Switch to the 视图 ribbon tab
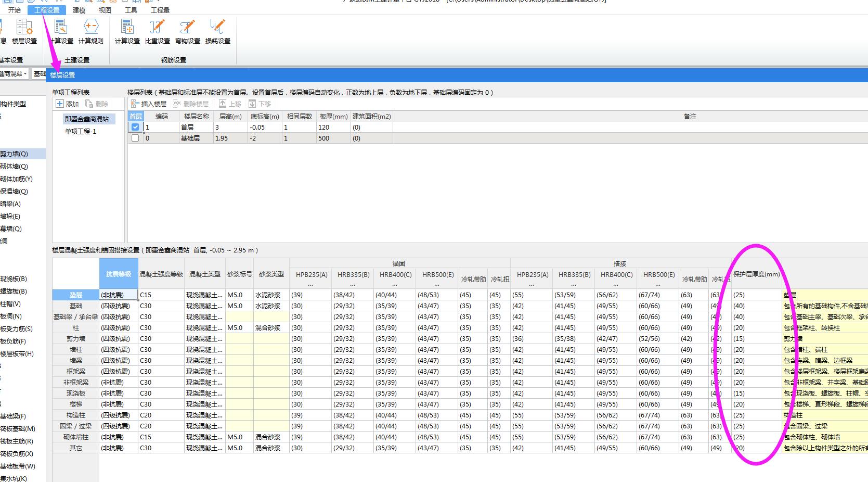Viewport: 868px width, 482px height. 105,10
